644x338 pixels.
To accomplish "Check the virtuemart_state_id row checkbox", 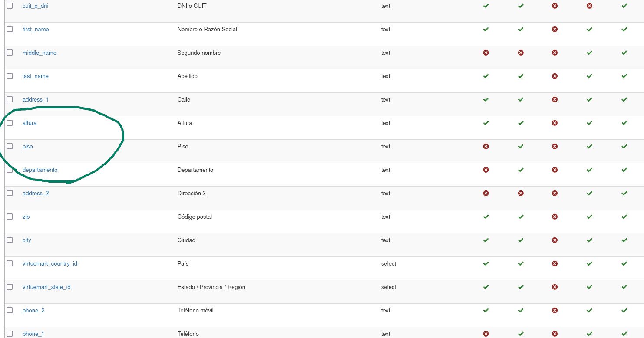I will click(10, 287).
